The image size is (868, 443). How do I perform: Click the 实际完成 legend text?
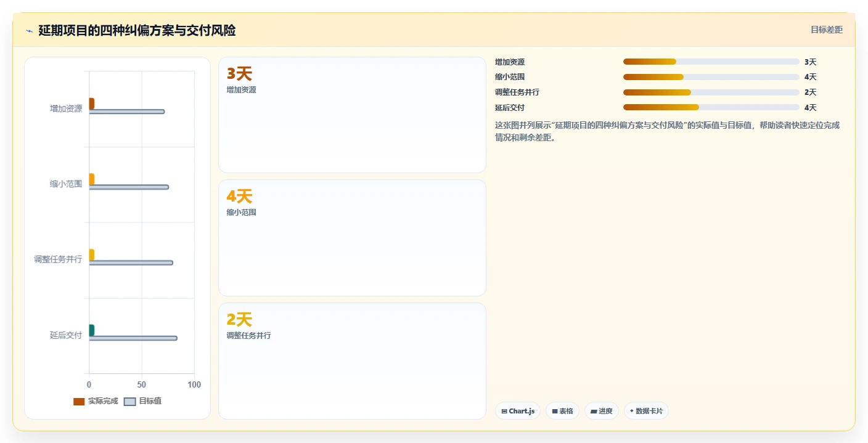pos(102,401)
